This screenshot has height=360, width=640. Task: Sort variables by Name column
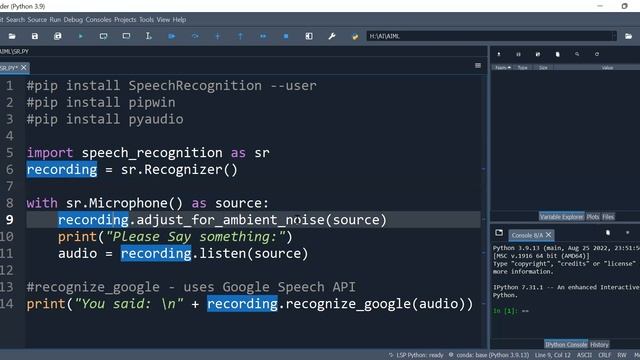(x=502, y=67)
